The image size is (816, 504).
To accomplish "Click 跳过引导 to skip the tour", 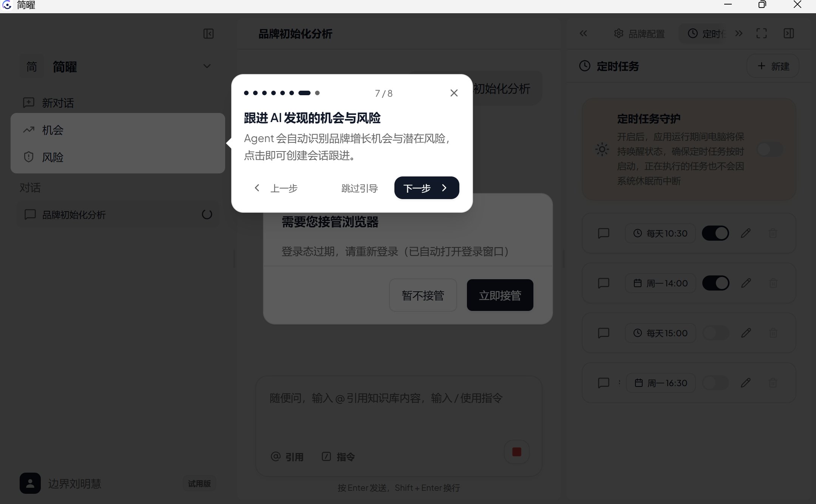I will click(359, 188).
